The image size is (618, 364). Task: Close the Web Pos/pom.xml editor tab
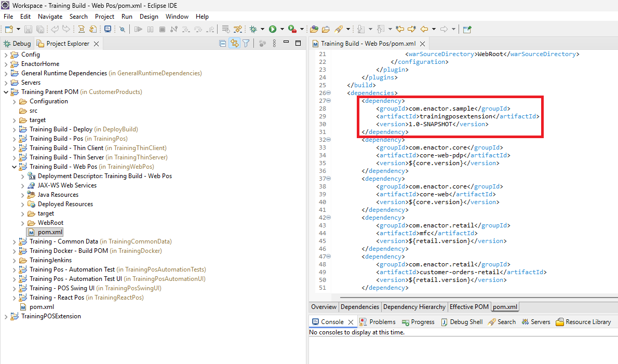[423, 44]
